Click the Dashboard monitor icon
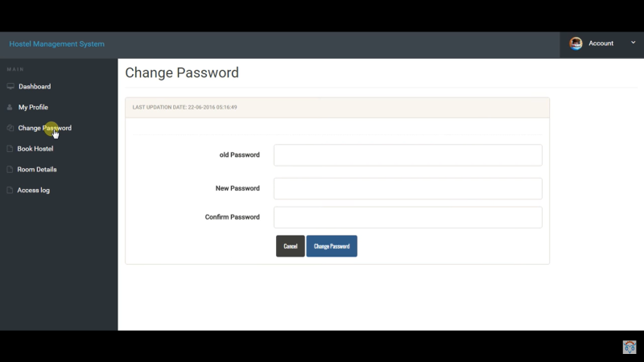 pos(10,86)
